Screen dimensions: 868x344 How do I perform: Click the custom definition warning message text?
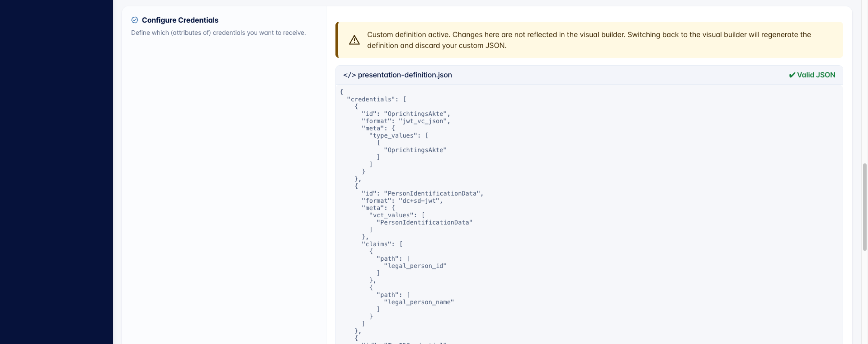[589, 40]
